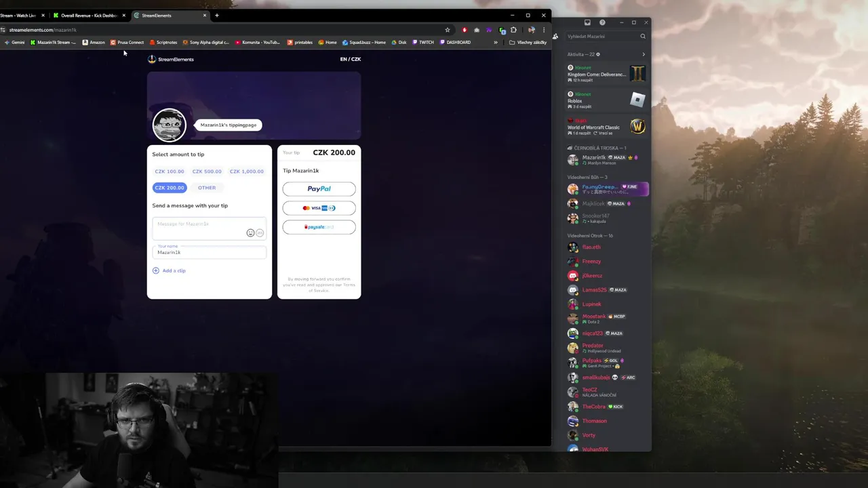This screenshot has width=868, height=488.
Task: Open the Disk bookmark
Action: 399,42
